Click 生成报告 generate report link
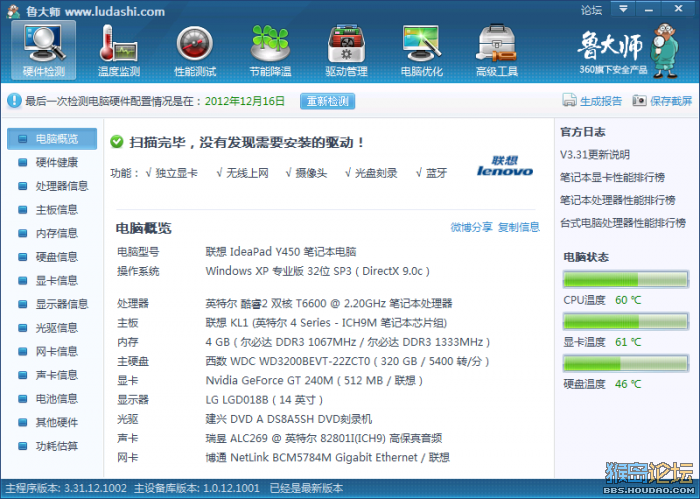This screenshot has height=499, width=700. point(600,101)
